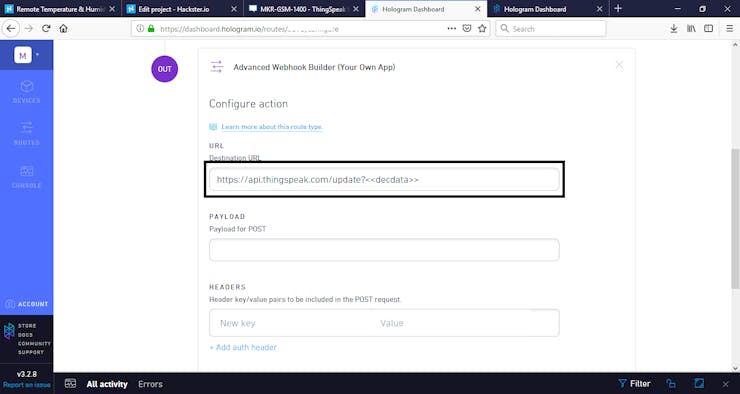Bookmark this page with the star
Viewport: 740px width, 394px height.
coord(482,29)
